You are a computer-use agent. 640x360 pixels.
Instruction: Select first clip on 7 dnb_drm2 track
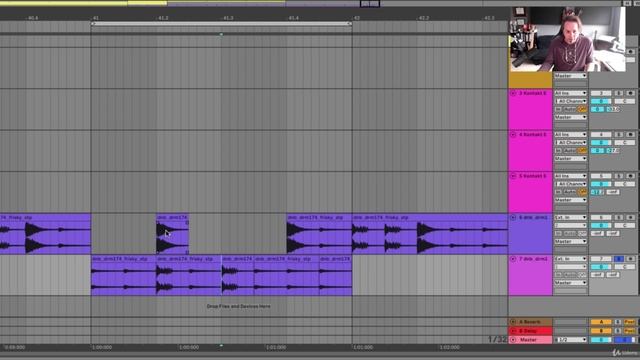(x=123, y=276)
